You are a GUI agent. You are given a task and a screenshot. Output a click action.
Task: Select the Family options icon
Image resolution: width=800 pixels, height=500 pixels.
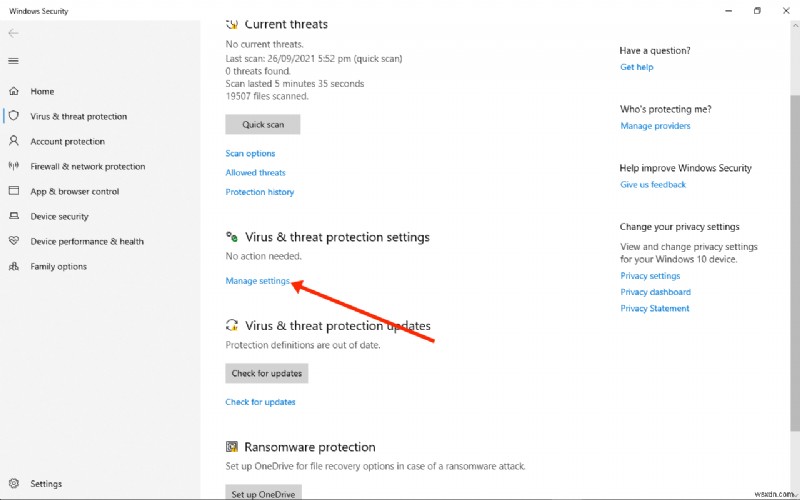pos(14,266)
